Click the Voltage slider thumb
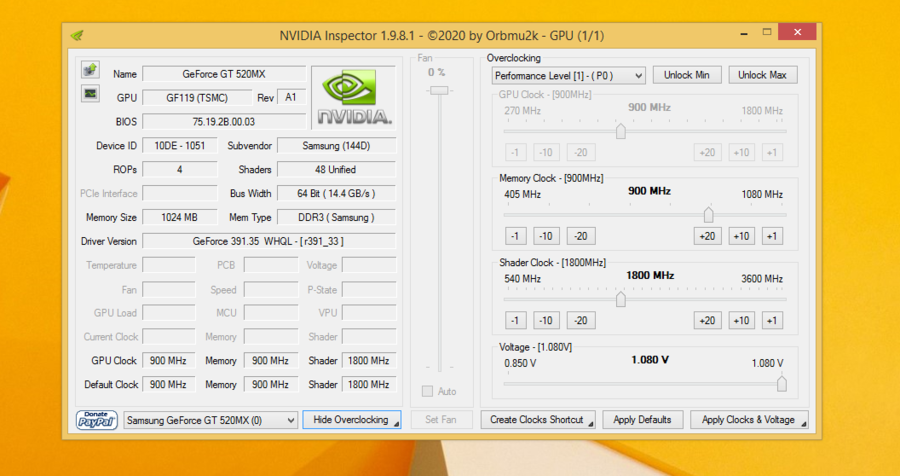The width and height of the screenshot is (900, 476). pos(781,384)
